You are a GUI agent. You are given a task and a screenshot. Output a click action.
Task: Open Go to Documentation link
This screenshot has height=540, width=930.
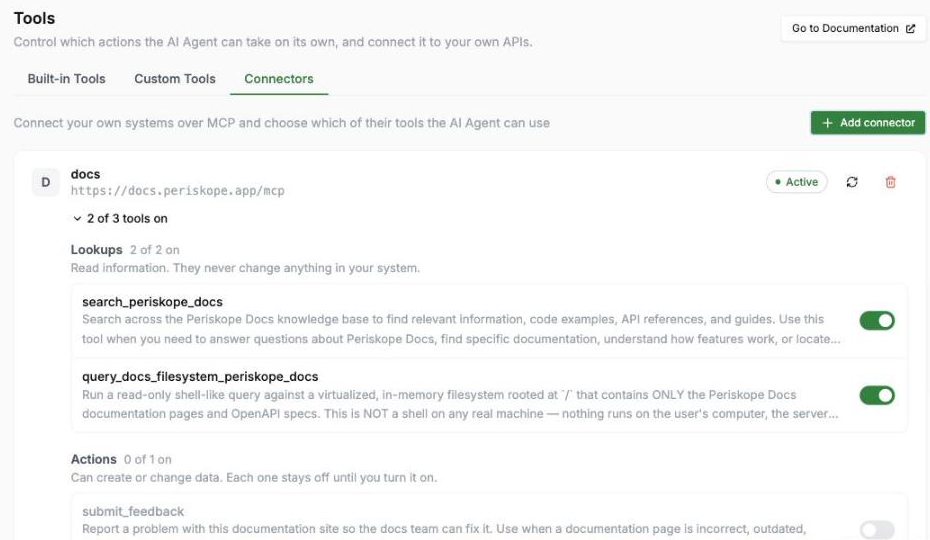coord(853,28)
